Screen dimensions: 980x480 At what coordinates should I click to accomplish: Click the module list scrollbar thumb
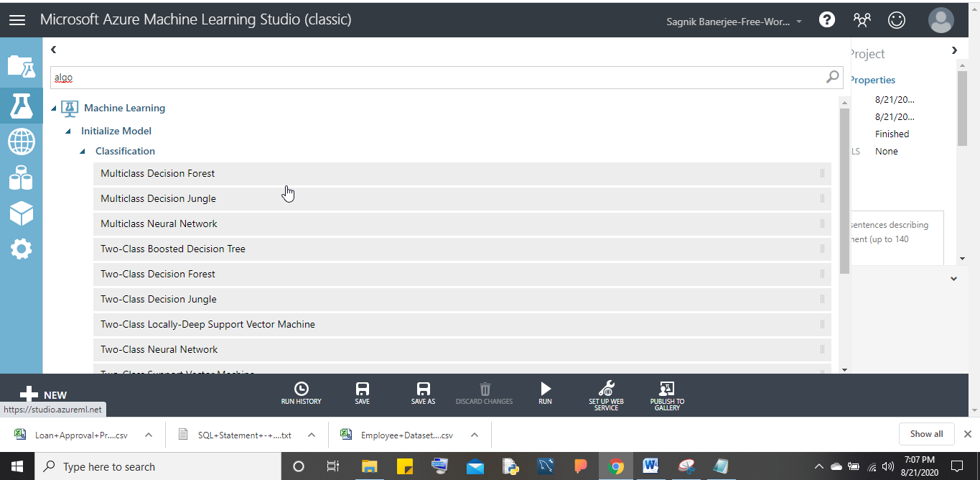844,191
